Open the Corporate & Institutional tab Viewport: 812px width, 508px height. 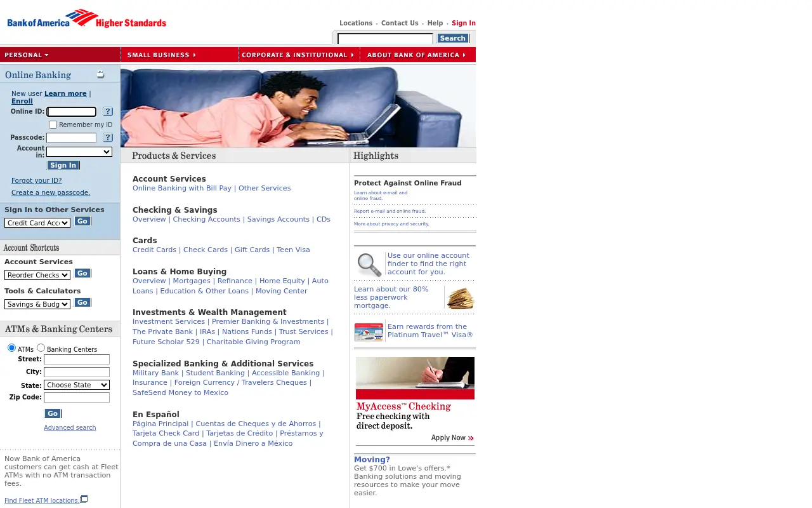click(299, 55)
